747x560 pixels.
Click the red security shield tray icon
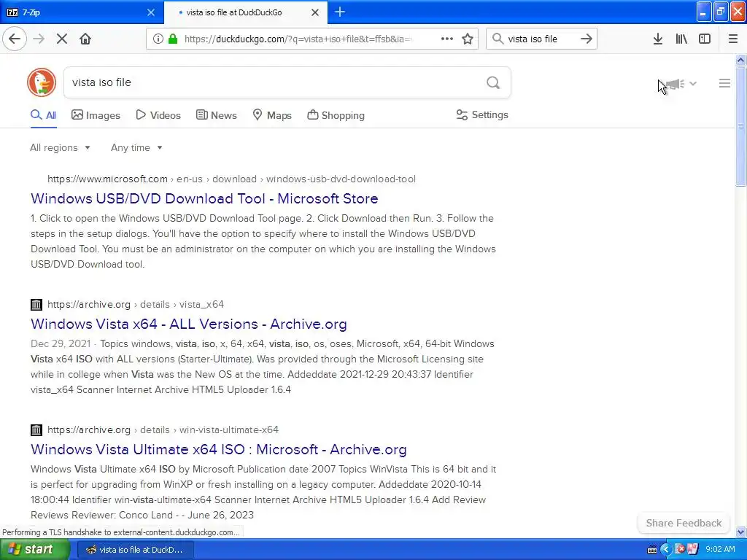click(680, 550)
